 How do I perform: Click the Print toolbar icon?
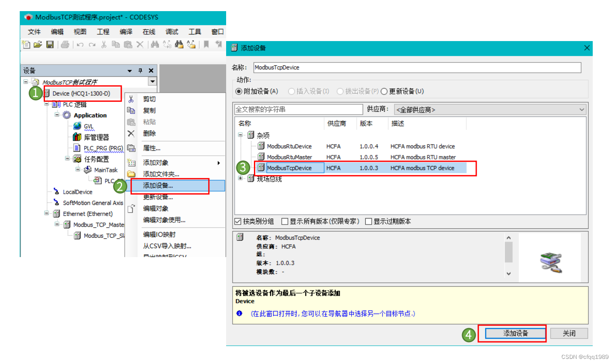[65, 44]
